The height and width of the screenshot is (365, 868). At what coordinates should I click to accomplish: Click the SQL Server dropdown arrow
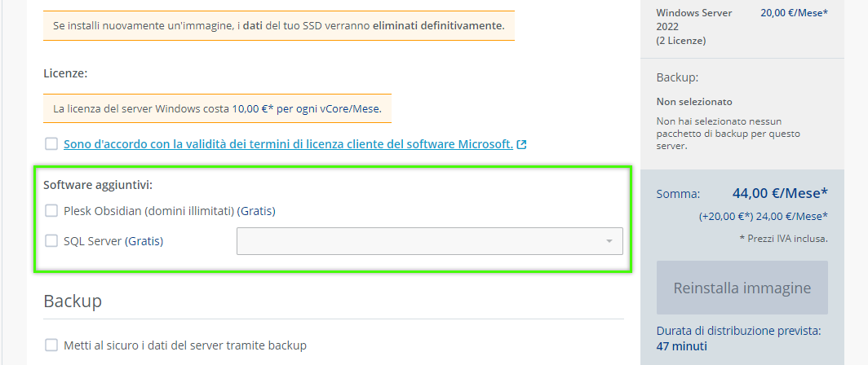609,241
